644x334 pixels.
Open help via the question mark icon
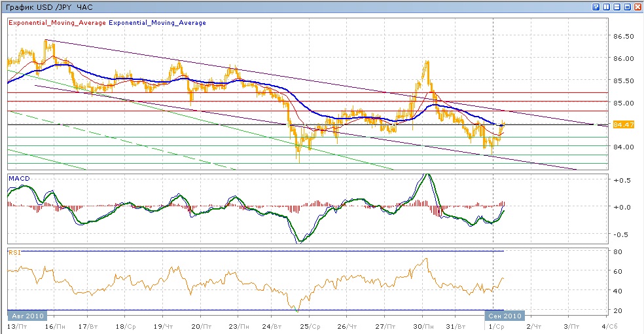[x=596, y=7]
